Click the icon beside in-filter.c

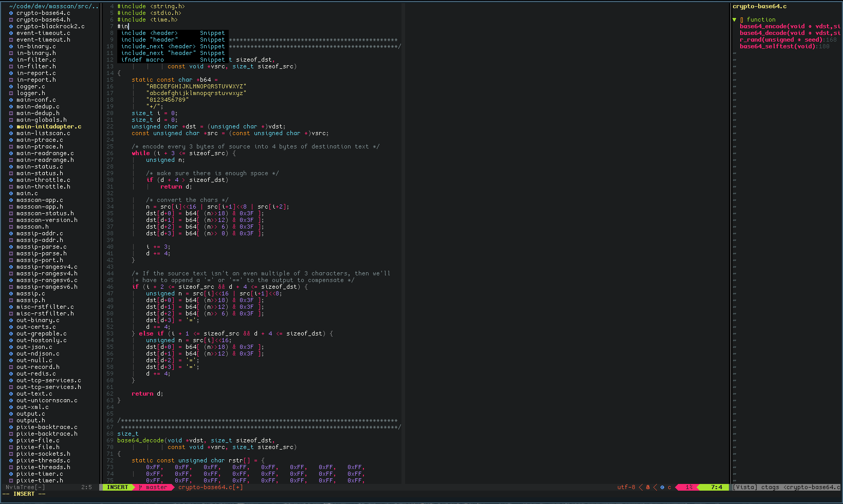click(11, 60)
